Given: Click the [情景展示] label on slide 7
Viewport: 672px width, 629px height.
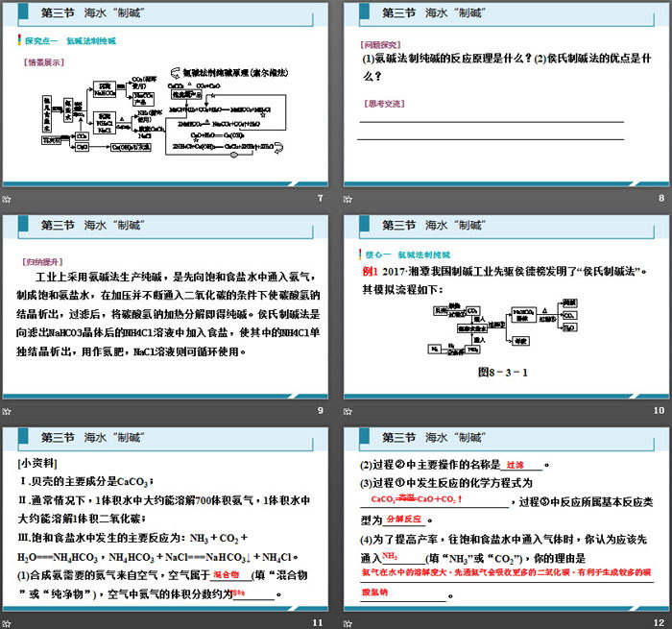Looking at the screenshot, I should click(x=44, y=62).
